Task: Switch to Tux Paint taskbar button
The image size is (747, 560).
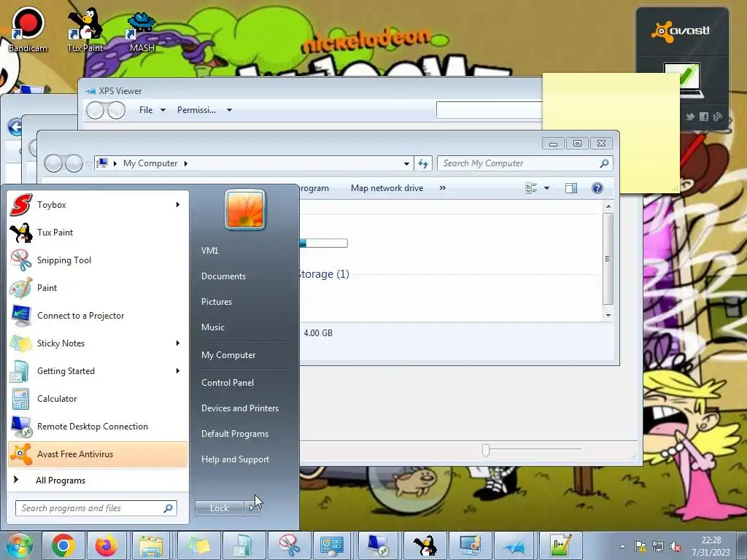Action: [x=425, y=545]
